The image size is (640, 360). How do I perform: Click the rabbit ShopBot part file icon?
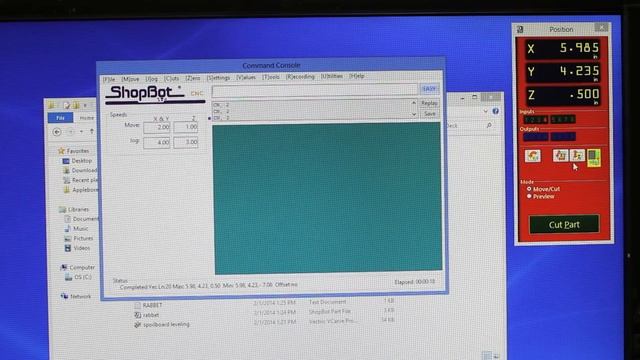138,315
